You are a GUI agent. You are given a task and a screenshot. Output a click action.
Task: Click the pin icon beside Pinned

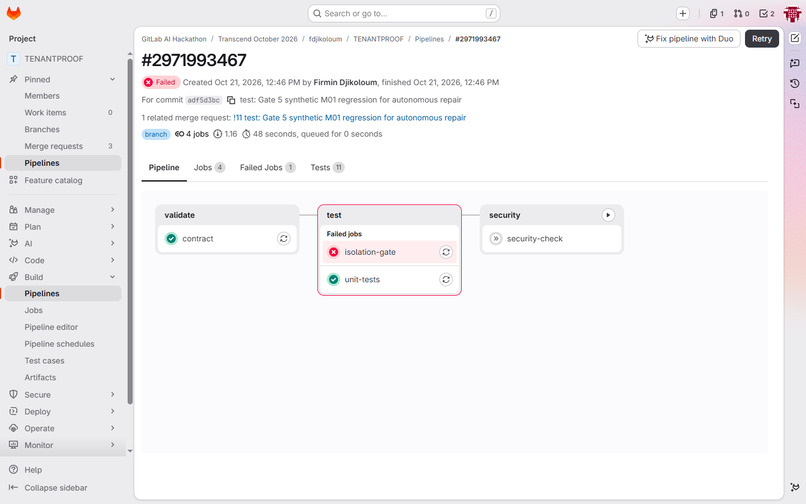(x=13, y=79)
